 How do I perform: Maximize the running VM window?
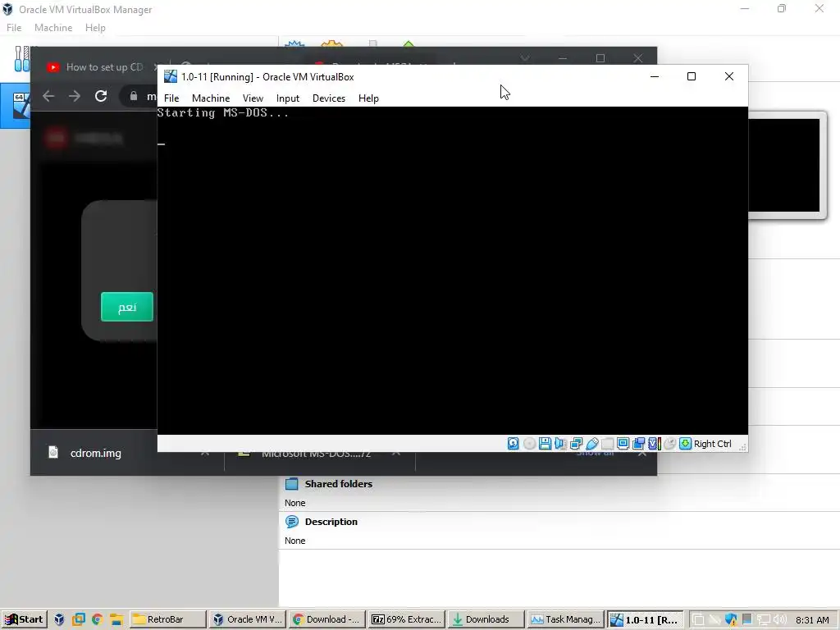[692, 76]
